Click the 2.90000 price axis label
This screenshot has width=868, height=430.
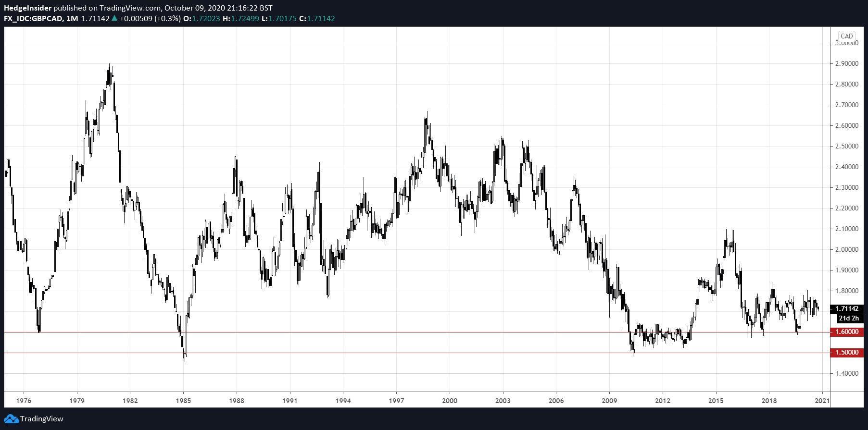pyautogui.click(x=847, y=63)
